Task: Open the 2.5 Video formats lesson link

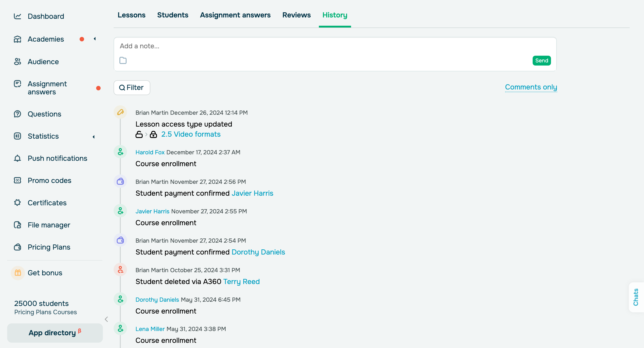Action: [x=191, y=134]
